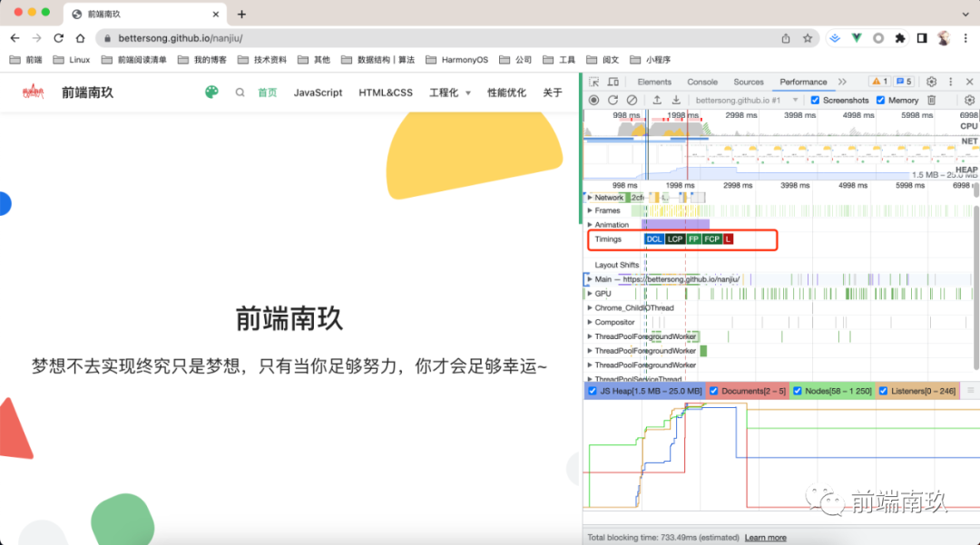Uncheck the Screenshots checkbox

tap(815, 100)
